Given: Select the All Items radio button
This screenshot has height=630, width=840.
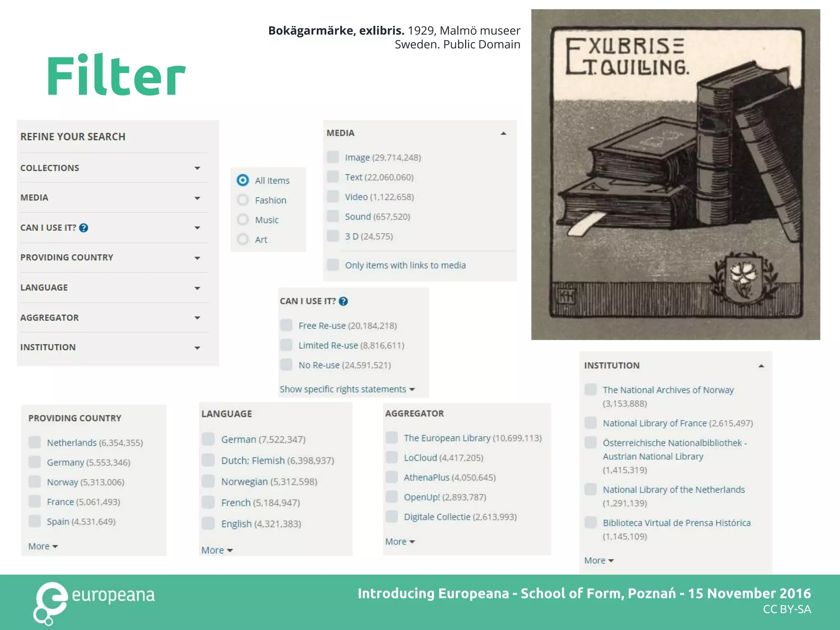Looking at the screenshot, I should click(243, 180).
